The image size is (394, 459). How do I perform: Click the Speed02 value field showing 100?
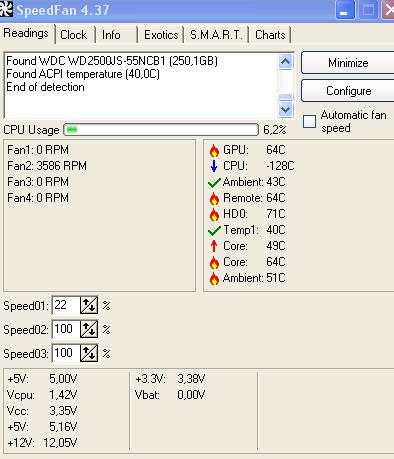coord(66,329)
